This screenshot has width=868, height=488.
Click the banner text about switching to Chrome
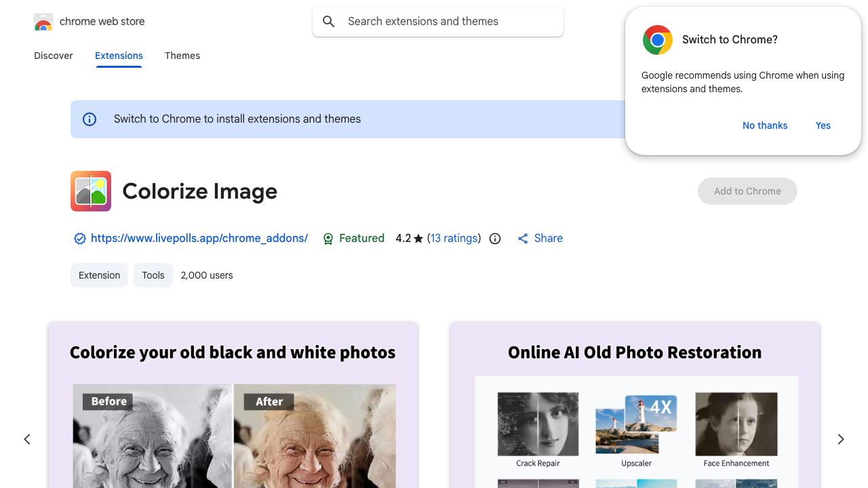click(237, 119)
